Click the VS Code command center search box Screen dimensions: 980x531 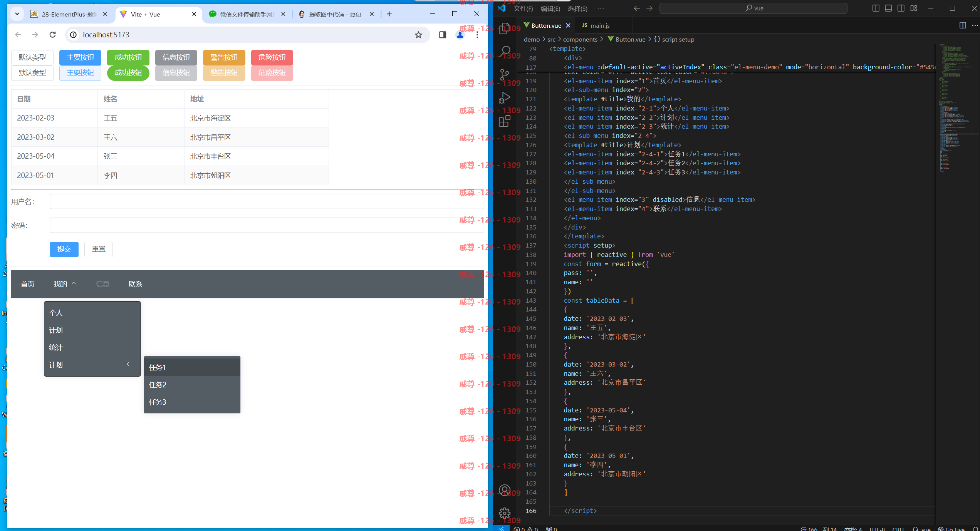753,8
